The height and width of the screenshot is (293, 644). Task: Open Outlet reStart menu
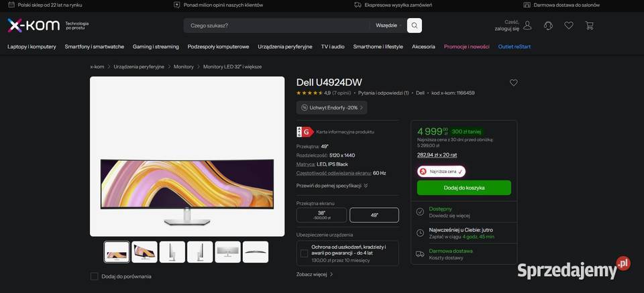[x=515, y=47]
